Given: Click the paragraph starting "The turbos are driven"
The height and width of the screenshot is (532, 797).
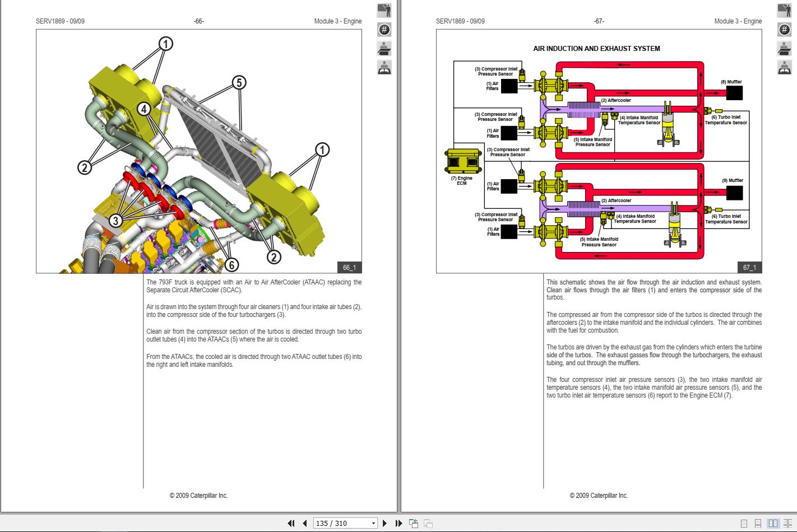Looking at the screenshot, I should coord(654,355).
